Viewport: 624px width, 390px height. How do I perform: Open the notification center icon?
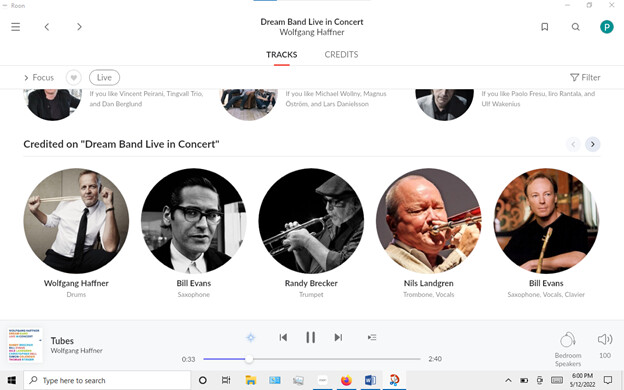pyautogui.click(x=608, y=380)
